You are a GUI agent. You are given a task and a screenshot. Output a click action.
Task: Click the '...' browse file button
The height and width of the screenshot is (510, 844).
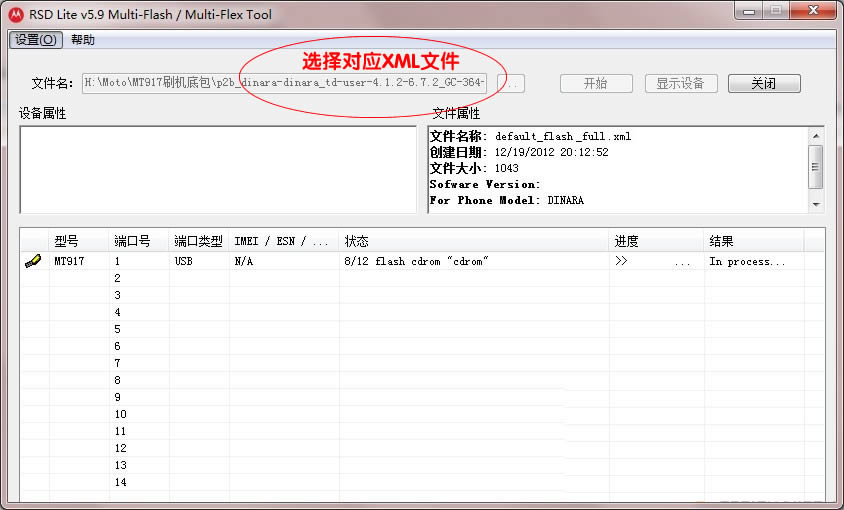[511, 84]
